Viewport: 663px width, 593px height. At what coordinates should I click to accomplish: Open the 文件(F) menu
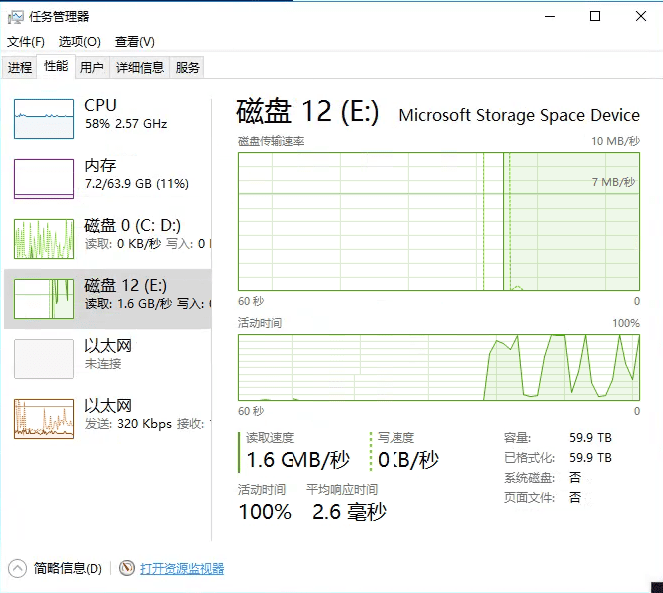click(x=26, y=42)
